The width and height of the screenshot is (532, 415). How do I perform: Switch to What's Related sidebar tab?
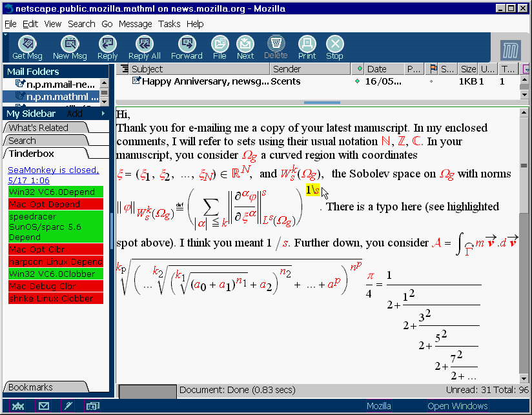[x=46, y=128]
